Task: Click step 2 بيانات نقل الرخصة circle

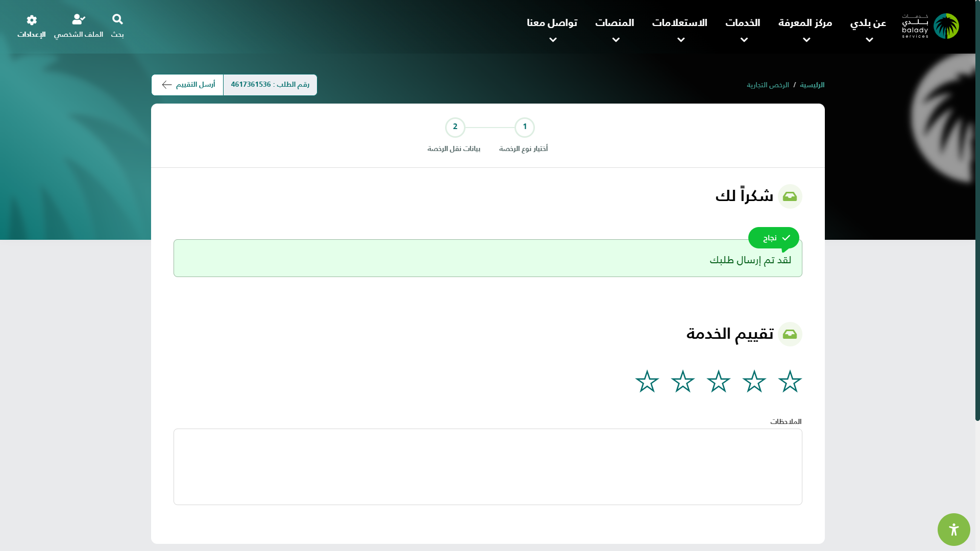Action: 455,128
